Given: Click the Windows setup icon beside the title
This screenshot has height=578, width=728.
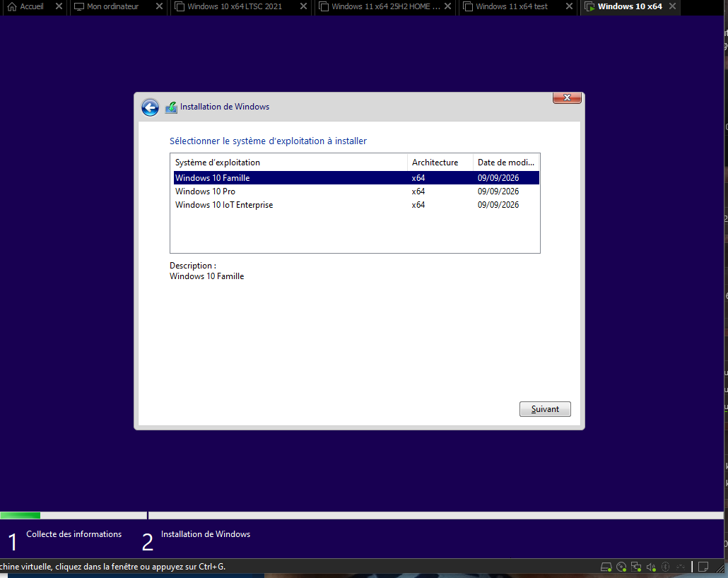Looking at the screenshot, I should point(171,107).
